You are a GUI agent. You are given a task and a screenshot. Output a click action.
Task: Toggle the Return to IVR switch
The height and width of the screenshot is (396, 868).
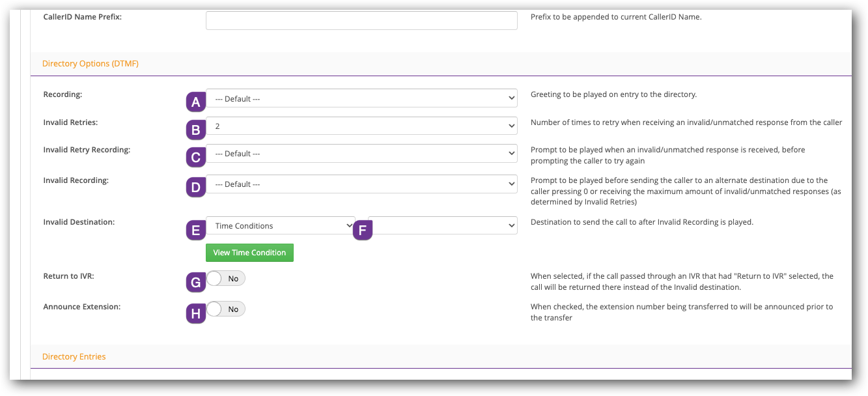pyautogui.click(x=225, y=279)
